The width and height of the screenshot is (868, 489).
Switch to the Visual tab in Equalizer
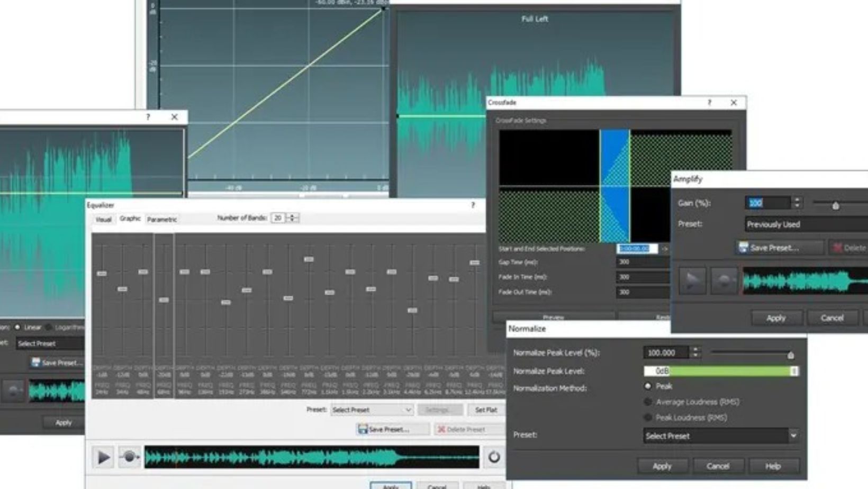click(104, 219)
